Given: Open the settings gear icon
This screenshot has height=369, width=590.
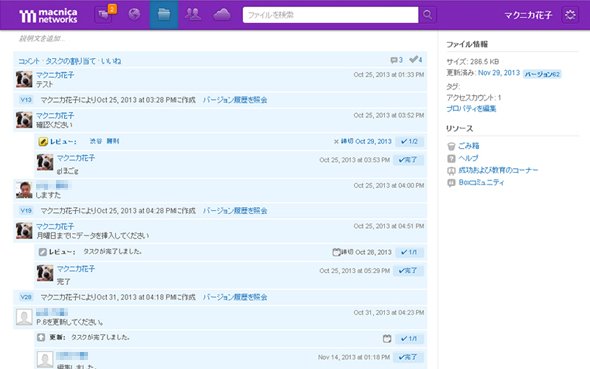Looking at the screenshot, I should [x=570, y=15].
